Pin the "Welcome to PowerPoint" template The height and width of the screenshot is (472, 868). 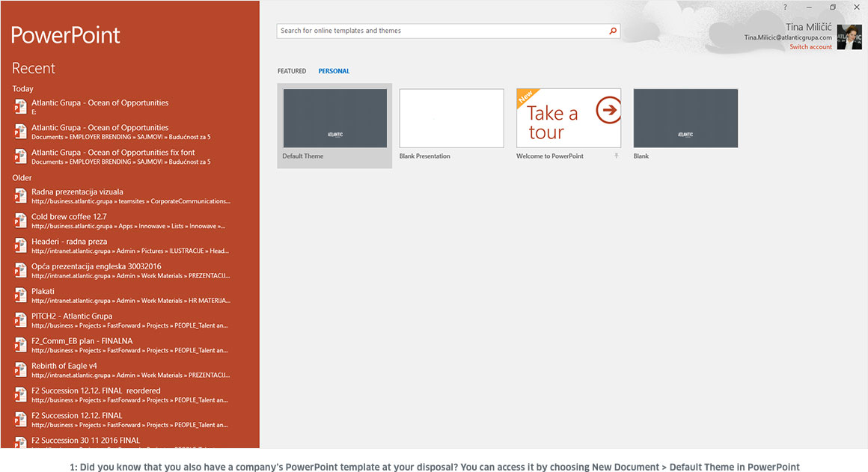pyautogui.click(x=615, y=156)
